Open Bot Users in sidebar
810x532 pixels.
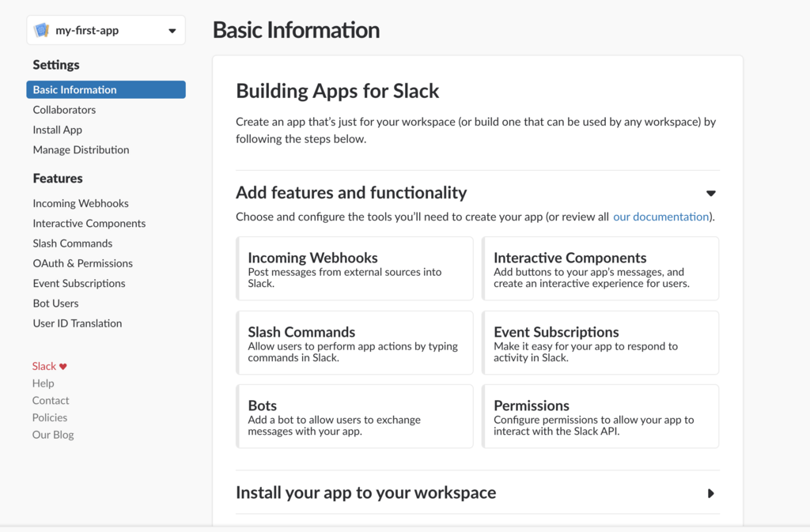point(56,304)
